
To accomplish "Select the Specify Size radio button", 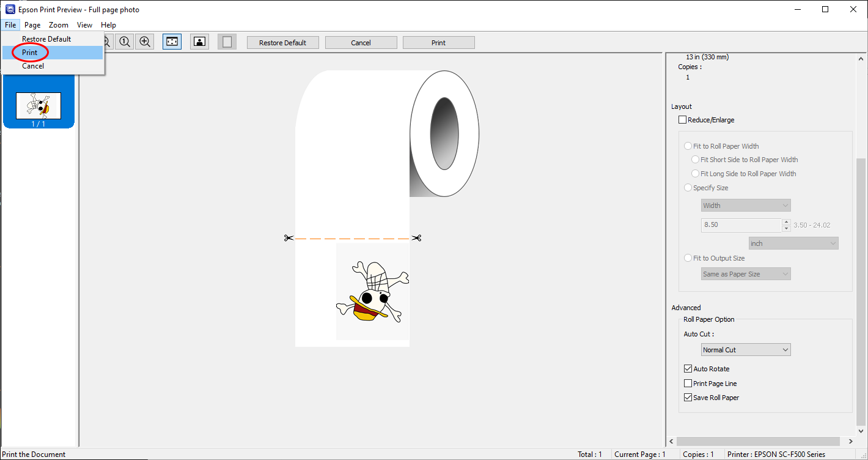I will coord(688,188).
